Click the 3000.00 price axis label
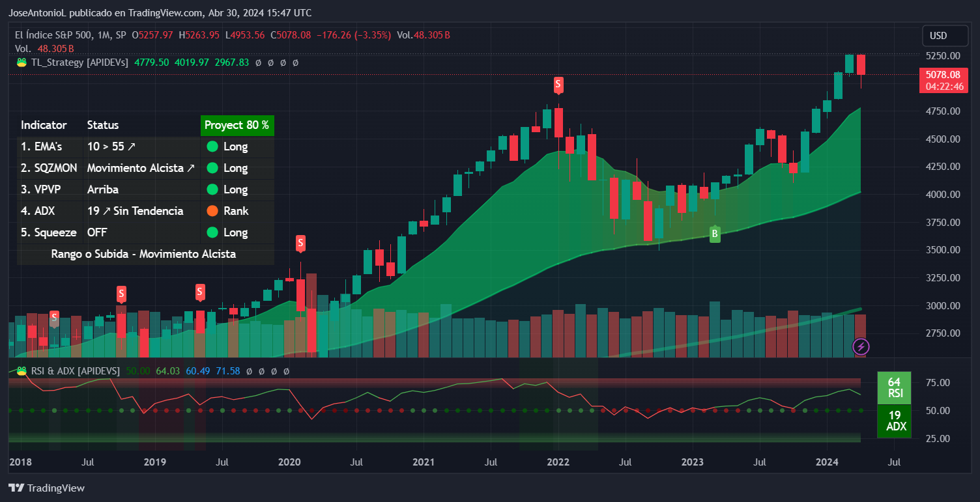 943,305
